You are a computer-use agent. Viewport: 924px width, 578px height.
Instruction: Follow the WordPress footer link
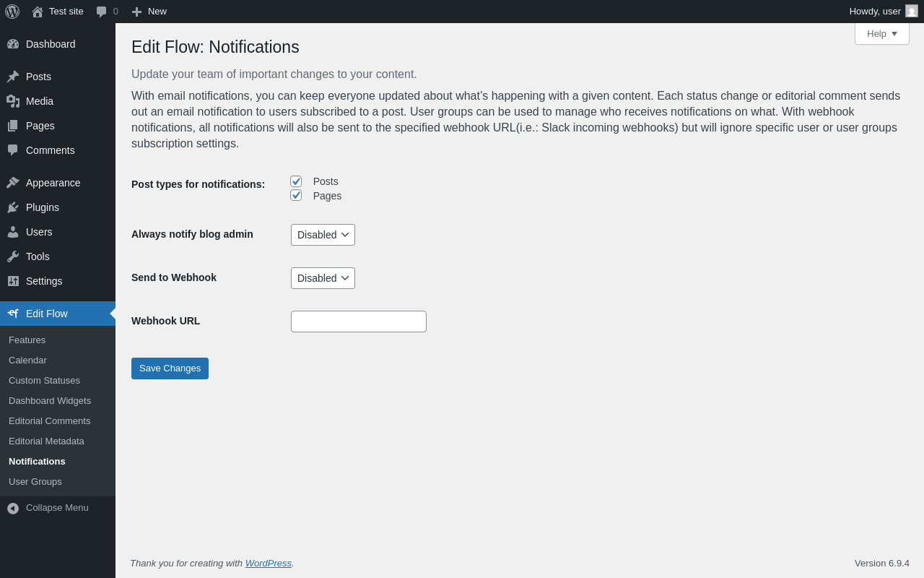(269, 564)
